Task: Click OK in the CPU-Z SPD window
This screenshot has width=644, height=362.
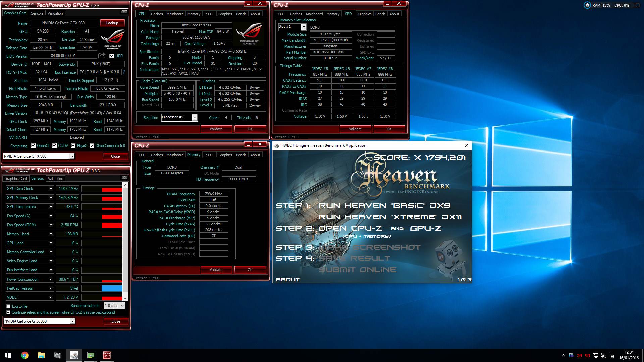Action: click(389, 129)
